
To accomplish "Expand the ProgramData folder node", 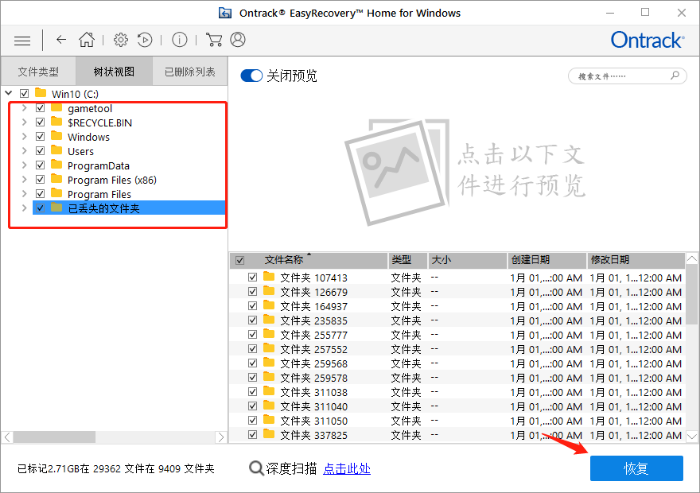I will pos(24,165).
